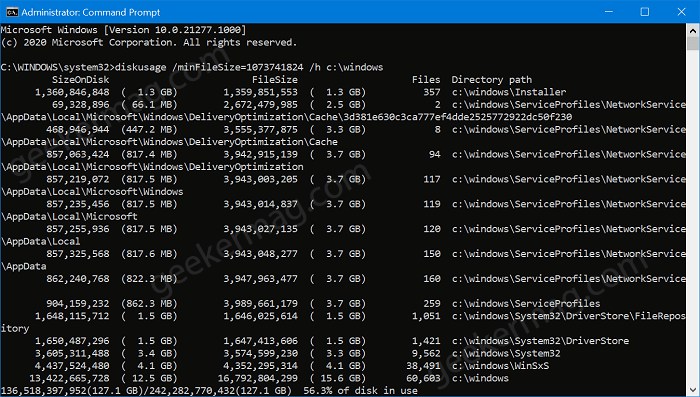Click the value 1,360,846,848
700x397 pixels.
[x=72, y=92]
